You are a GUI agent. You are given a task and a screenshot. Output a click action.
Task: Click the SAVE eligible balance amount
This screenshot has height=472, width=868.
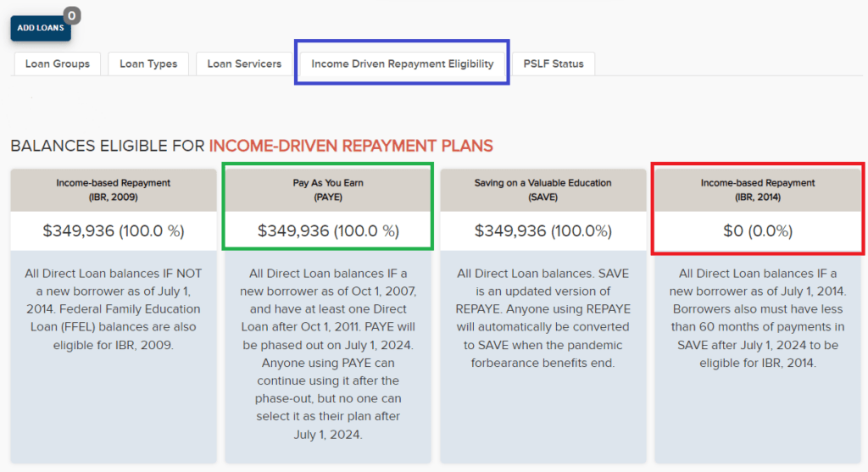tap(542, 230)
